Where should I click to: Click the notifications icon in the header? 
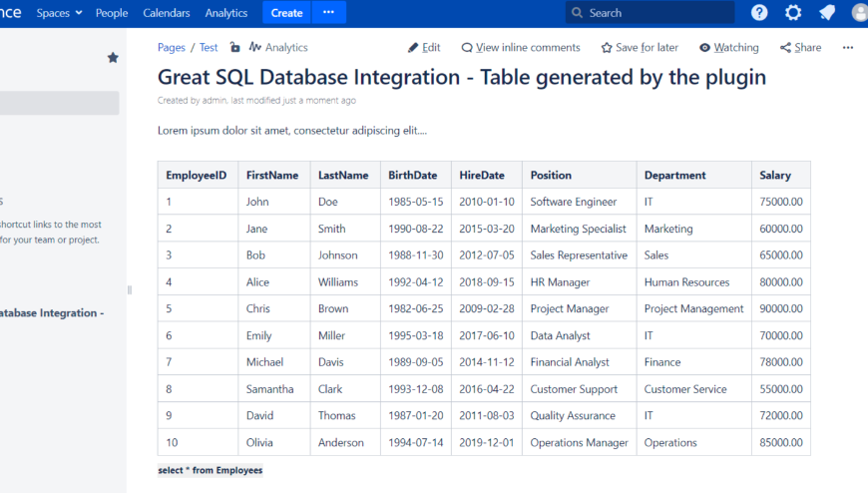click(x=826, y=13)
